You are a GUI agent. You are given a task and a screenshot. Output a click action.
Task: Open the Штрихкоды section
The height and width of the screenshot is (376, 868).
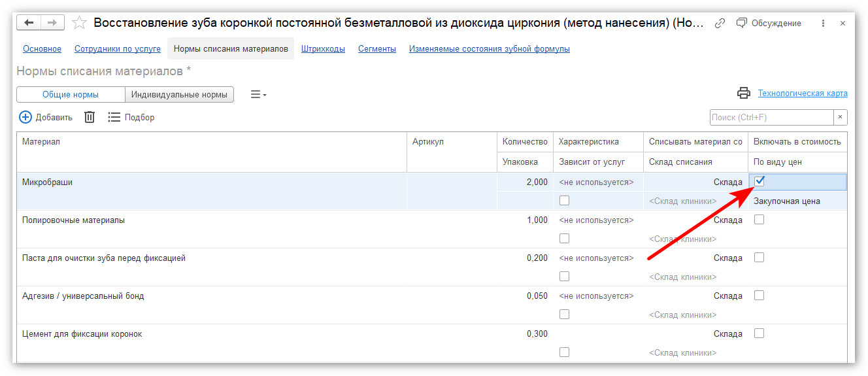[x=323, y=49]
